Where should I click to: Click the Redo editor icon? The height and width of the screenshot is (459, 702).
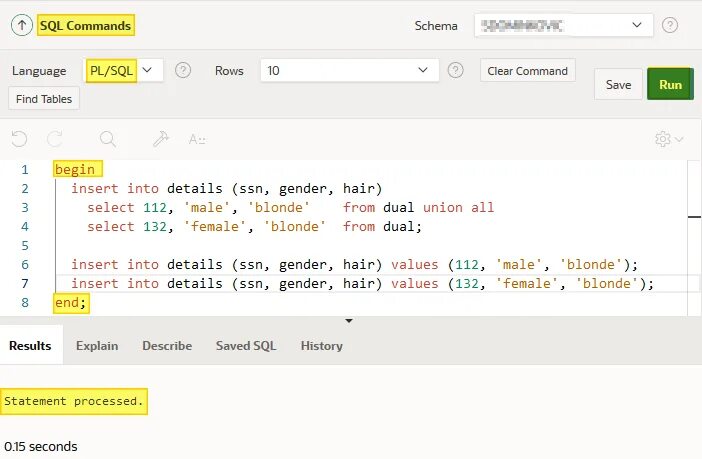coord(55,139)
